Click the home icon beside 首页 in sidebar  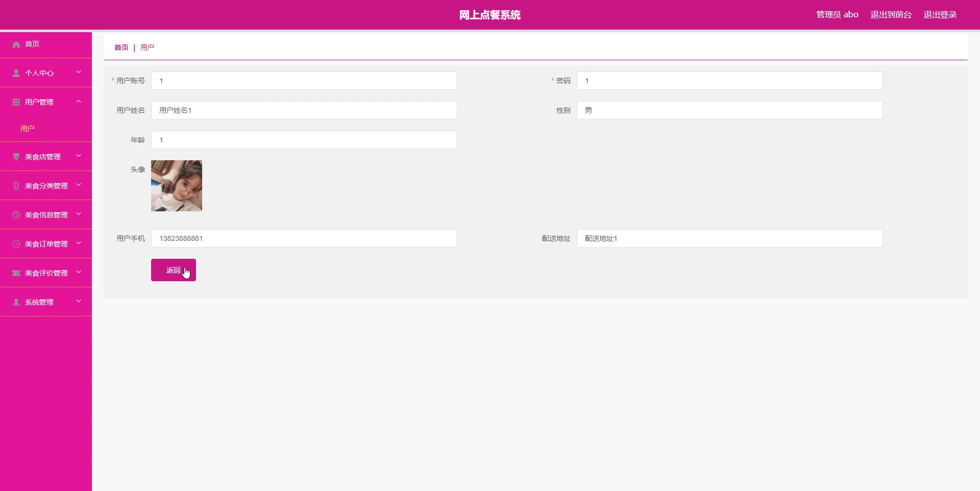pyautogui.click(x=16, y=44)
